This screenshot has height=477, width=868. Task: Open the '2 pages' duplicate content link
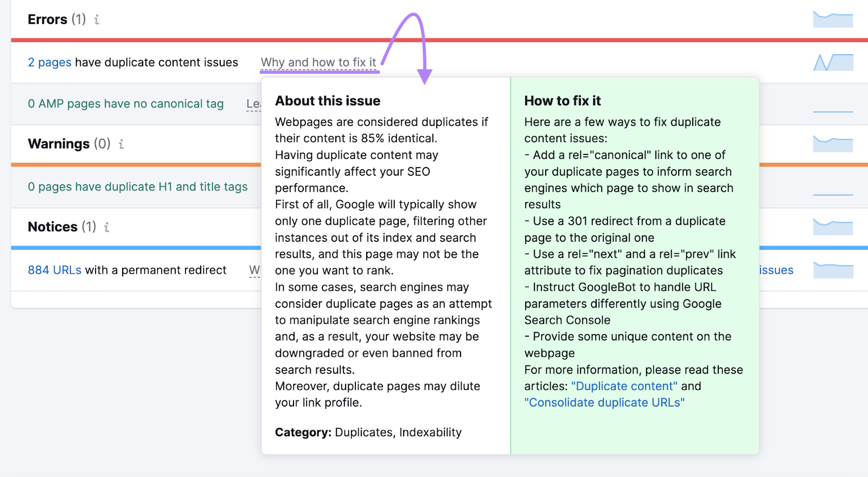point(49,62)
